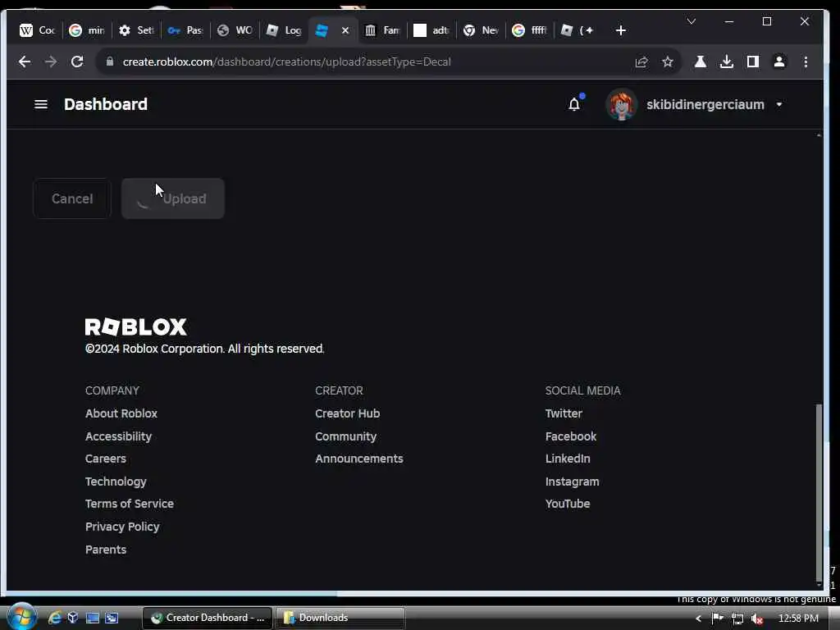Open the Windows Start orb
Screen dimensions: 840x630
point(21,617)
